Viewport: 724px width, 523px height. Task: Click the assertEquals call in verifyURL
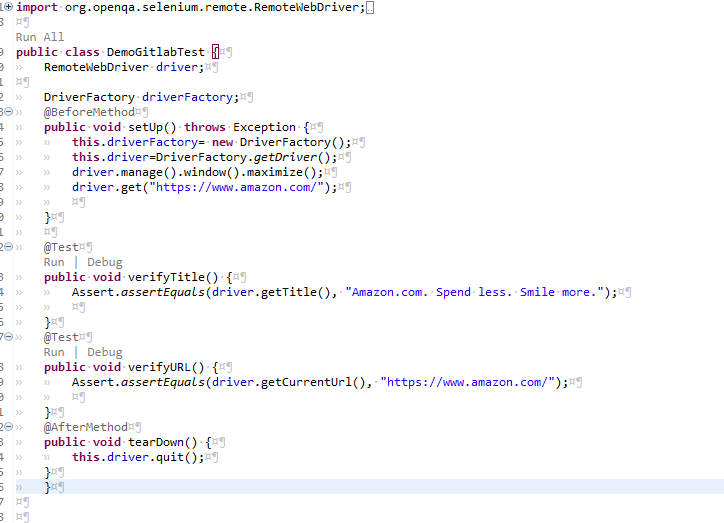(x=163, y=382)
